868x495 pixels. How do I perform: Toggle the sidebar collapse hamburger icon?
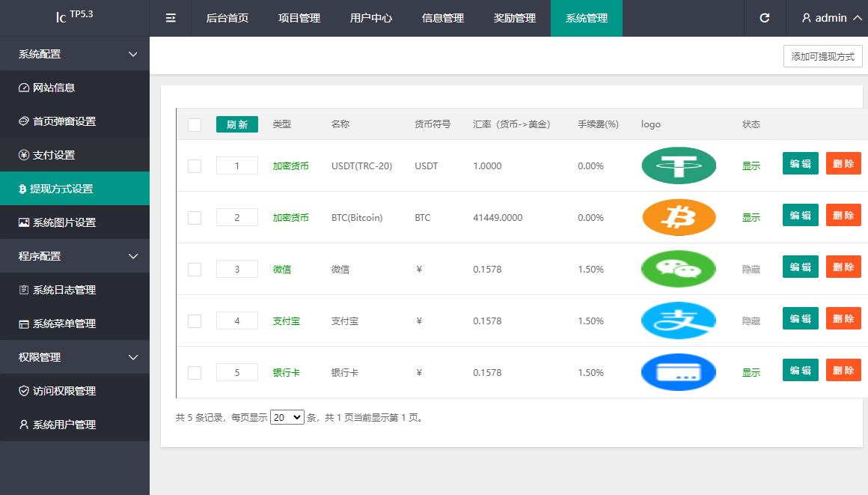coord(171,18)
